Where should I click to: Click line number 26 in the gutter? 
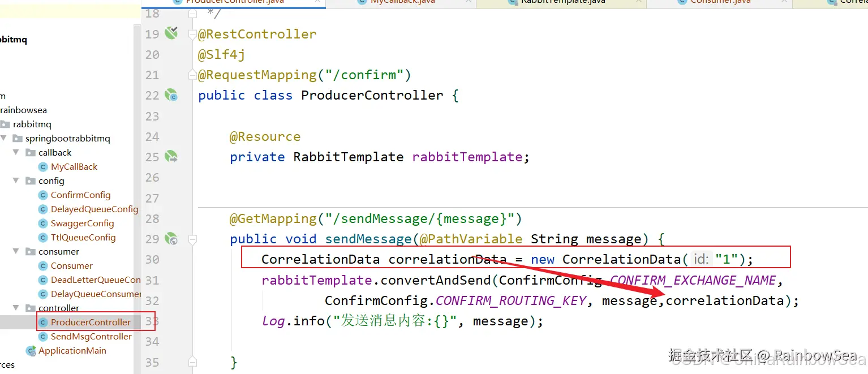[152, 178]
